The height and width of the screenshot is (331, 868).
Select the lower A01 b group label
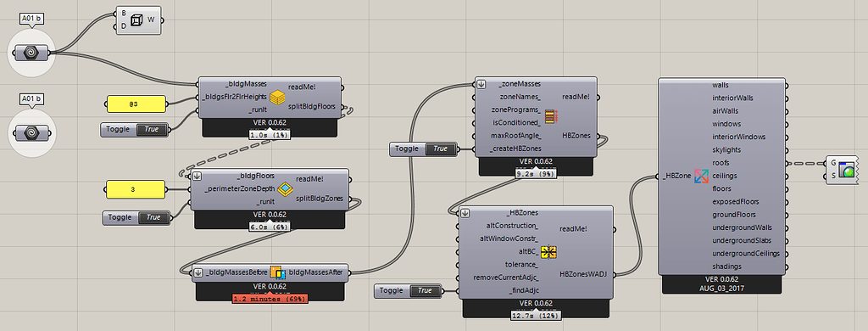coord(32,99)
